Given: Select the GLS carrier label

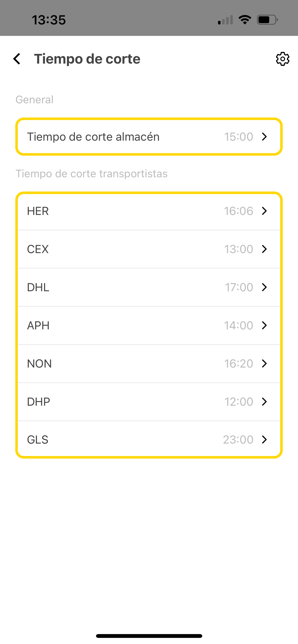Looking at the screenshot, I should pyautogui.click(x=38, y=440).
